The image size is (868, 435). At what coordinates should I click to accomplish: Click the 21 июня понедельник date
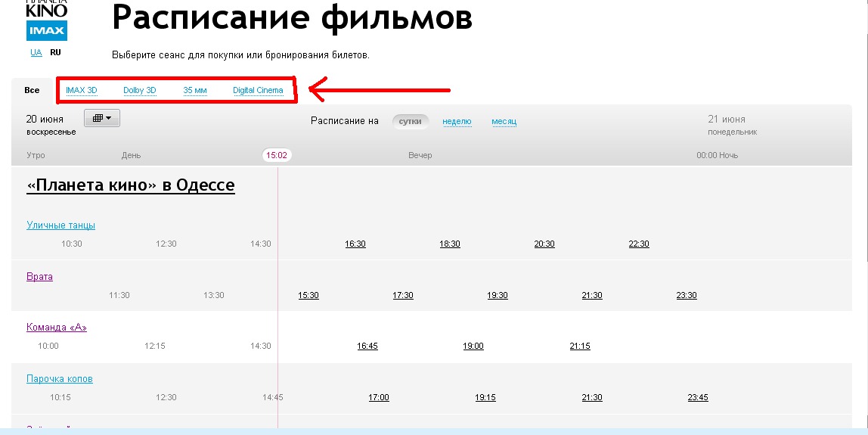pos(733,126)
